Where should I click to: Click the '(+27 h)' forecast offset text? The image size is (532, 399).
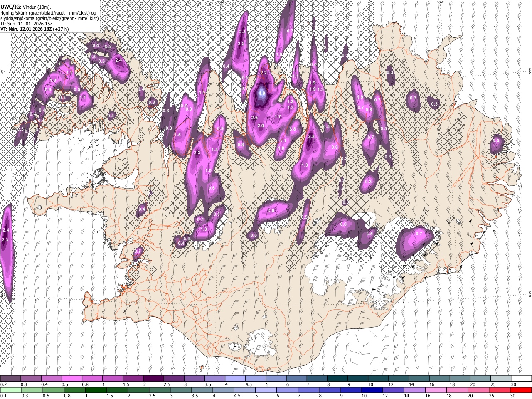pyautogui.click(x=61, y=29)
